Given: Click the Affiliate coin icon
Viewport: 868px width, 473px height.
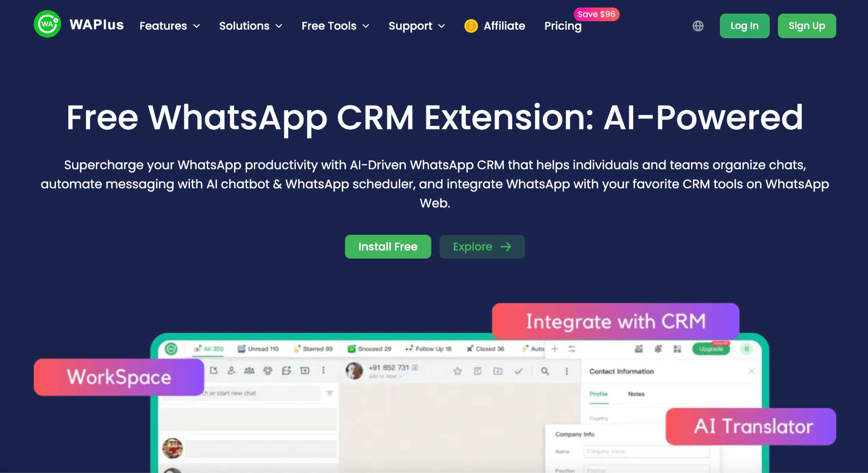Looking at the screenshot, I should 470,26.
